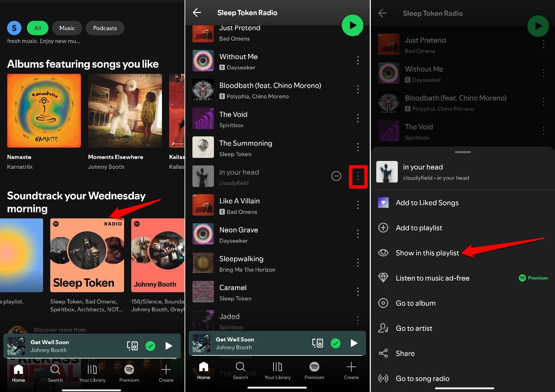The height and width of the screenshot is (392, 555).
Task: Toggle saved checkmark in middle now-playing bar
Action: pos(336,343)
